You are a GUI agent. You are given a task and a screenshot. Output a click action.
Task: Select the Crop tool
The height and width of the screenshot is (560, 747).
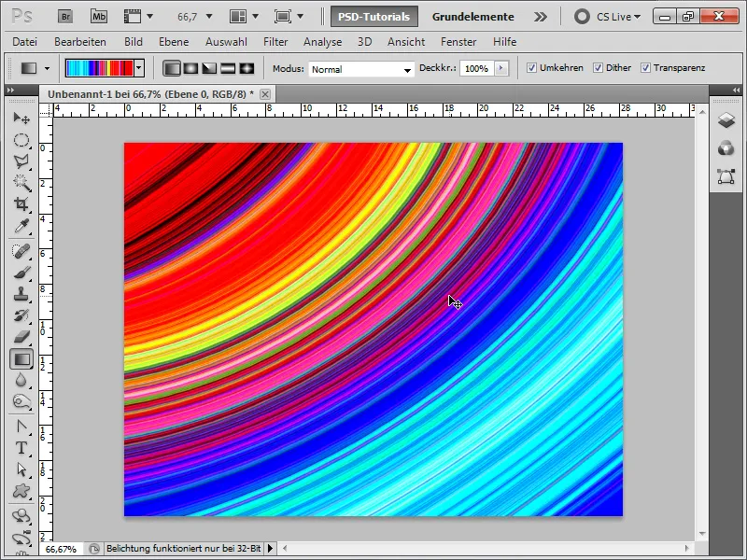coord(21,203)
